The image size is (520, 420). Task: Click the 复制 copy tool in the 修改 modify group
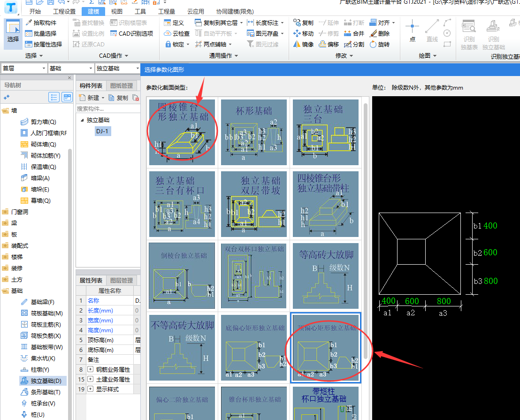pos(304,23)
